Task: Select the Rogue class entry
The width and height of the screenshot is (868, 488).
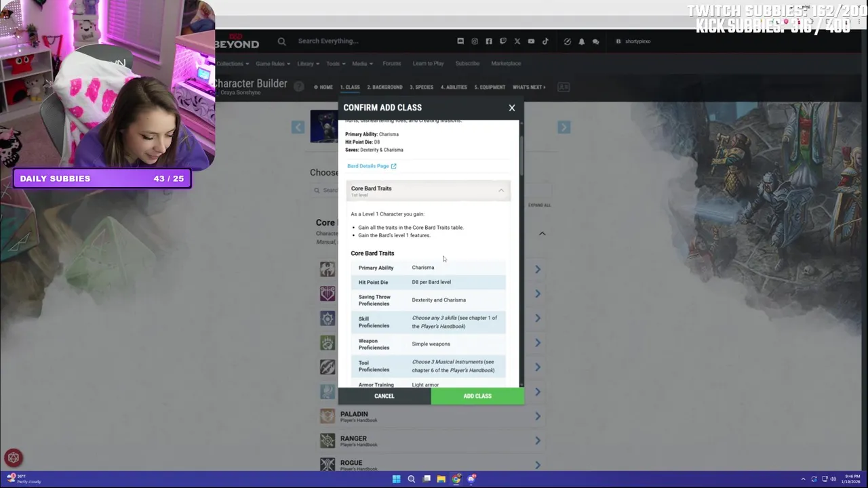Action: pyautogui.click(x=431, y=464)
